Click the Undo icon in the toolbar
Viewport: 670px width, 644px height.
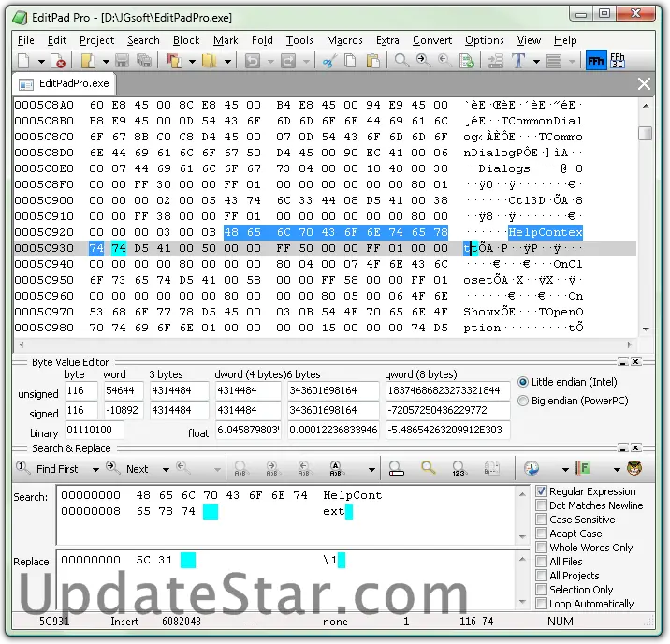[x=253, y=61]
